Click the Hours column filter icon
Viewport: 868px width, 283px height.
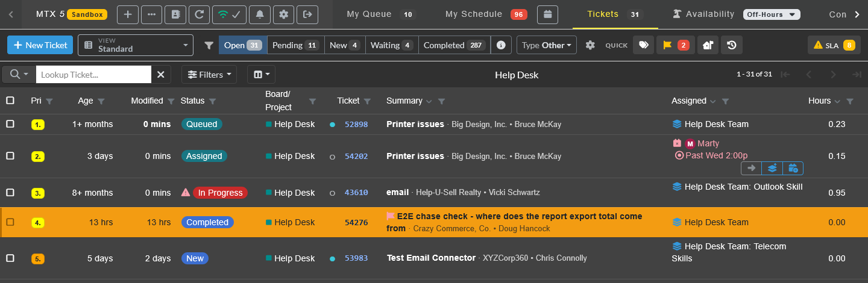coord(850,101)
